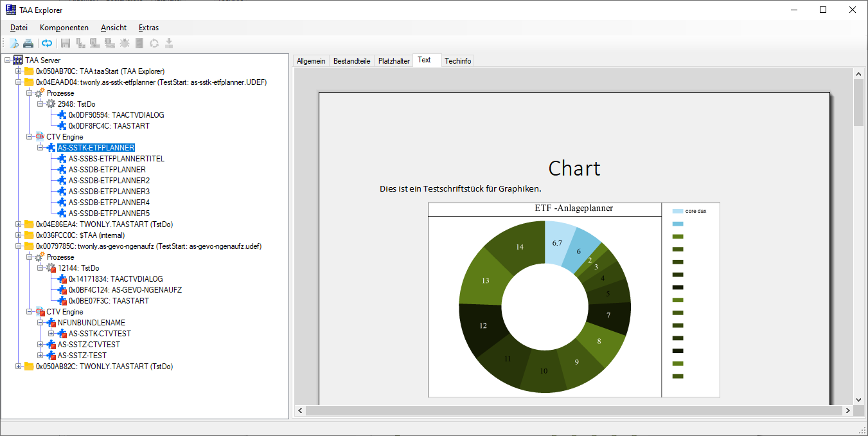Screen dimensions: 868x436
Task: Click the blue refresh arrows icon
Action: (47, 43)
